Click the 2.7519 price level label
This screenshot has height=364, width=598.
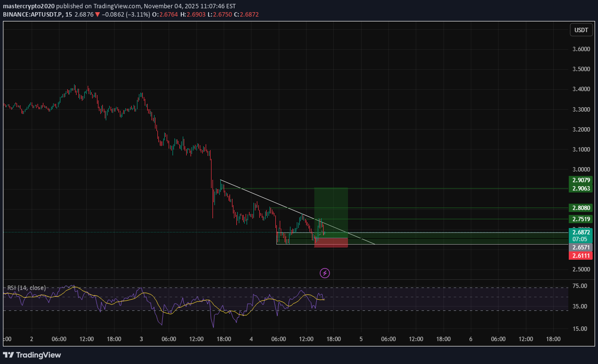click(580, 219)
